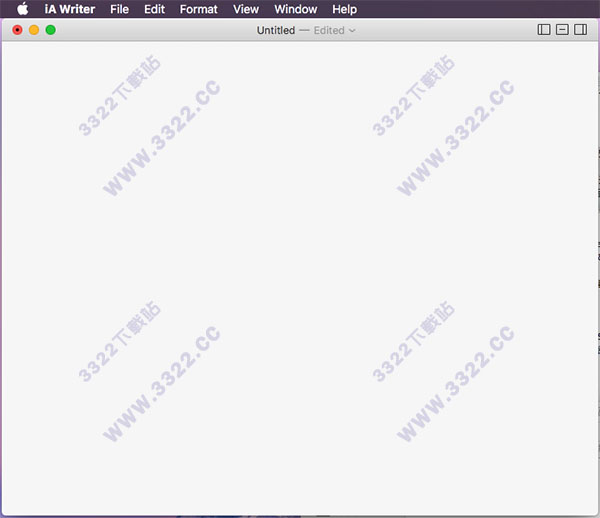Open the Apple menu

pyautogui.click(x=23, y=9)
